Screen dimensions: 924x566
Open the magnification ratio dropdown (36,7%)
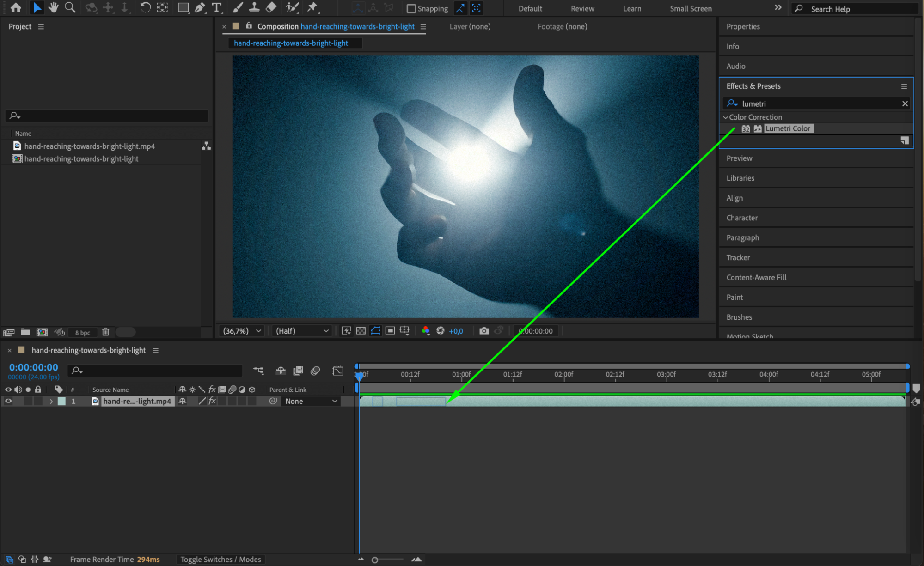(242, 331)
